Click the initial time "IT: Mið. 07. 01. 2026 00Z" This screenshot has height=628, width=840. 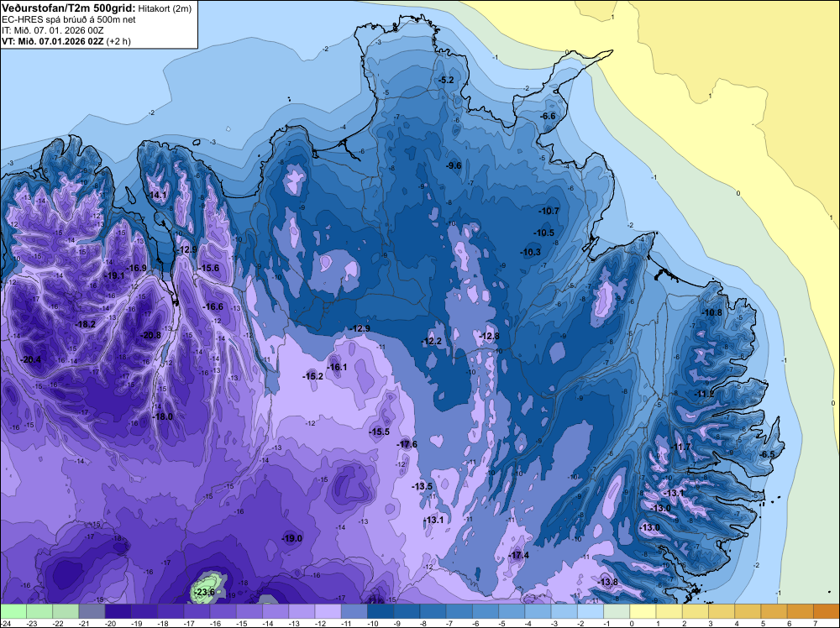(52, 30)
